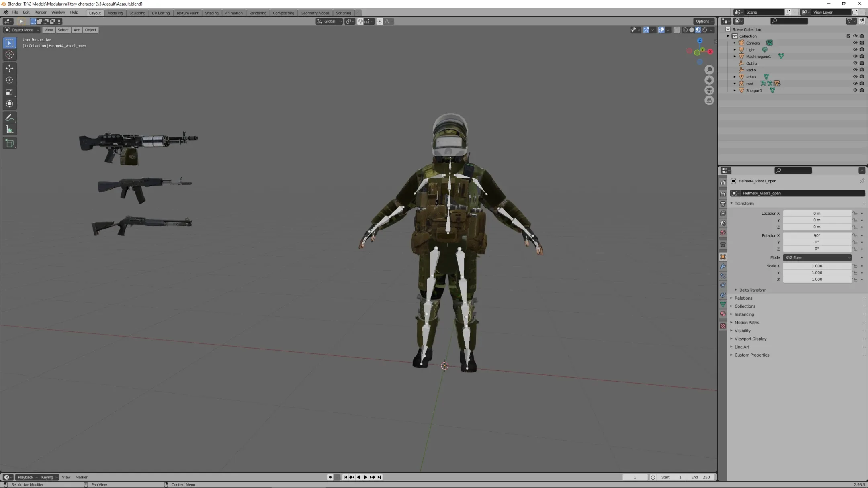Choose the Annotate pencil tool
The width and height of the screenshot is (868, 488).
coord(10,118)
